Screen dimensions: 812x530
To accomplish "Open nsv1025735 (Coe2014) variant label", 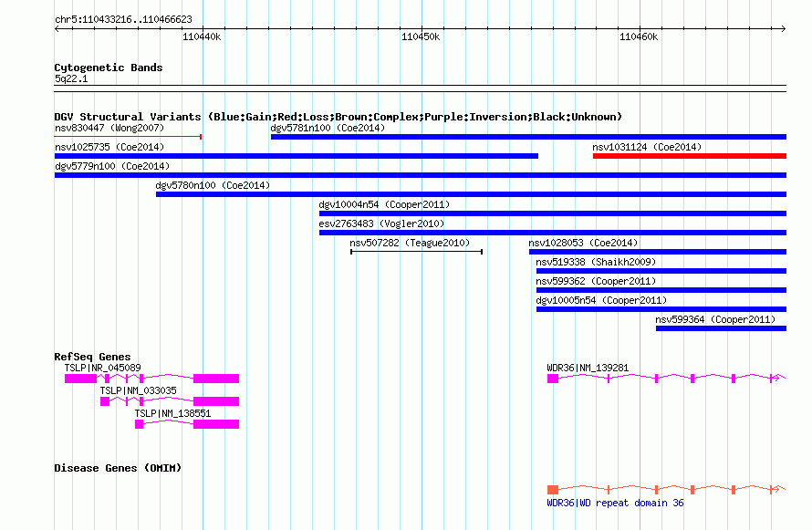I will click(109, 147).
